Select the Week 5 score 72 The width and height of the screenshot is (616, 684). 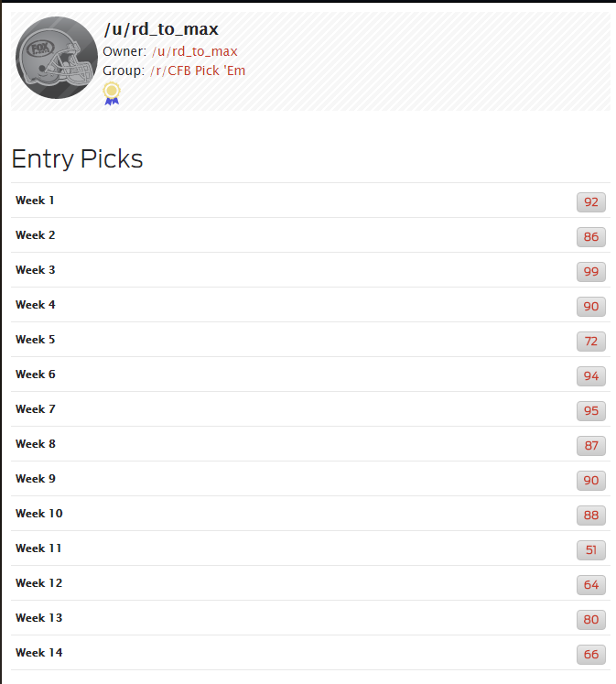590,342
